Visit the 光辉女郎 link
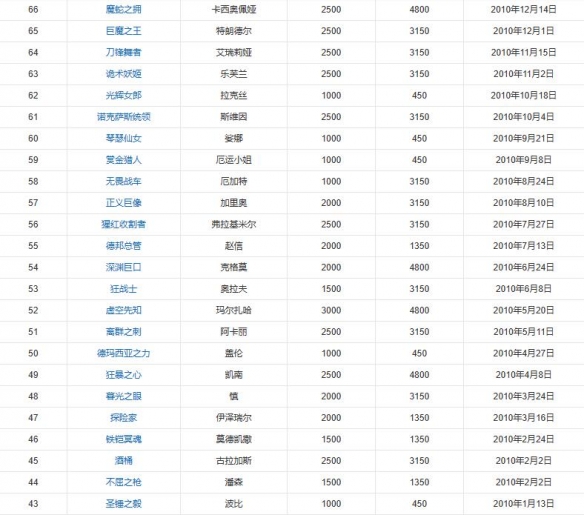This screenshot has height=515, width=584. 124,95
